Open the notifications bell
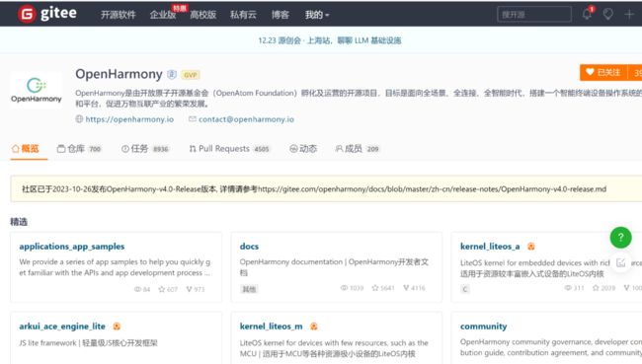Screen dimensions: 642x364 coord(587,14)
